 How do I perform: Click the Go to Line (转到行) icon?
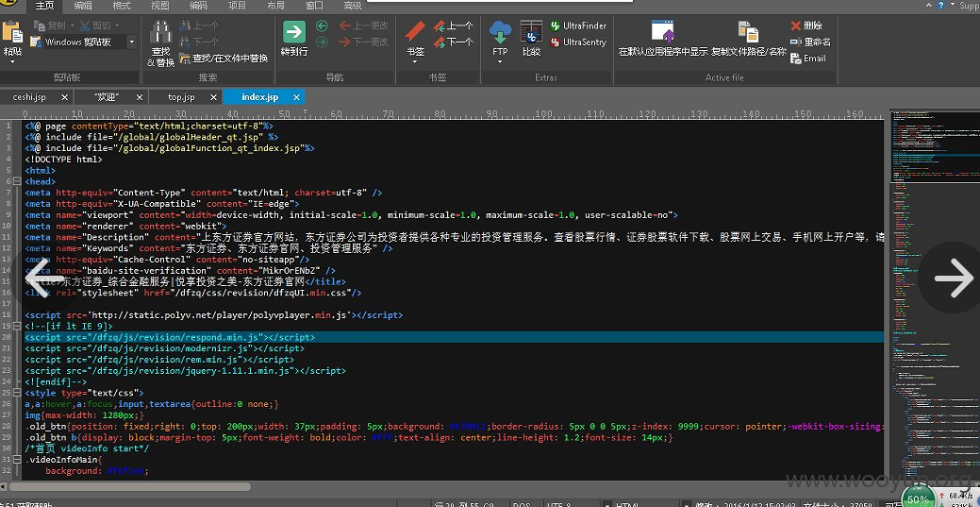click(x=294, y=32)
